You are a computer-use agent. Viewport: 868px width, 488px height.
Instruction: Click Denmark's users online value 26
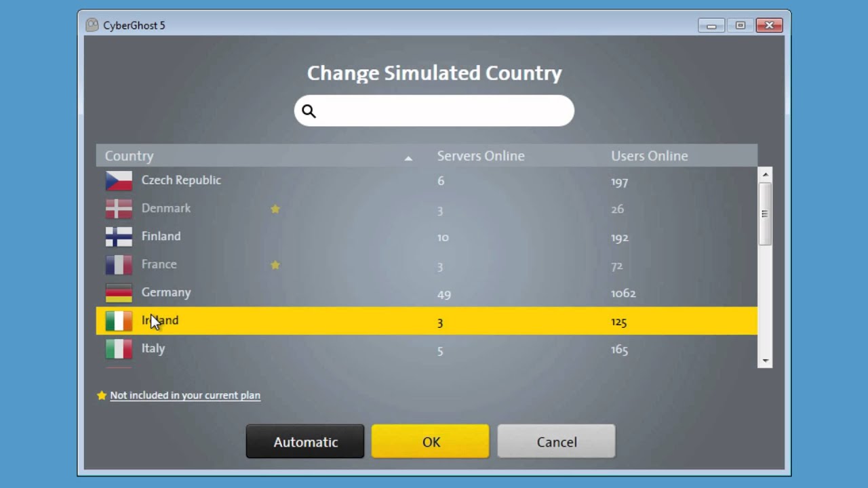click(x=617, y=209)
